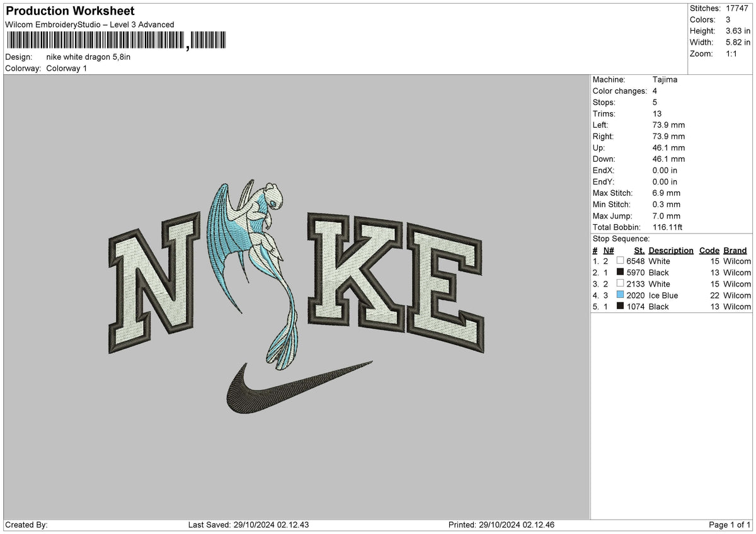Click the 'Color changes:' label
This screenshot has height=534, width=756.
(x=620, y=91)
